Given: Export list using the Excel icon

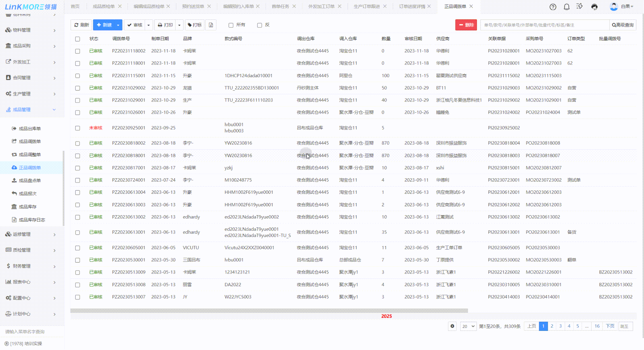Looking at the screenshot, I should (211, 25).
